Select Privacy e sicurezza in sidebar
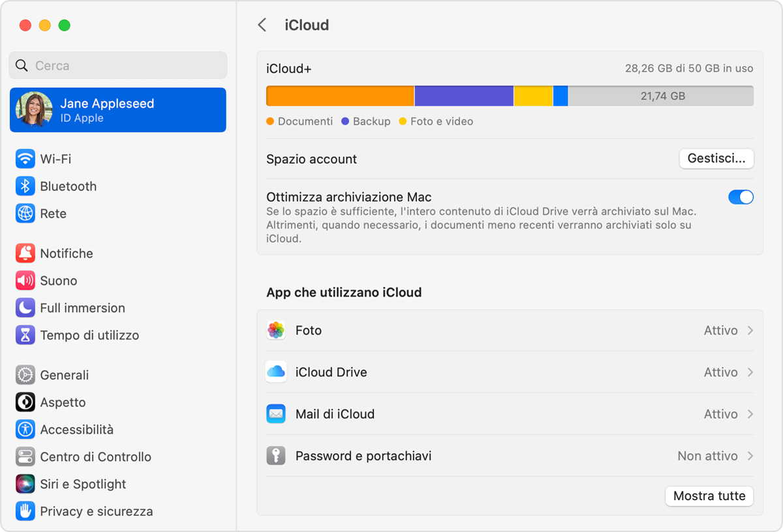This screenshot has height=532, width=783. pyautogui.click(x=96, y=512)
